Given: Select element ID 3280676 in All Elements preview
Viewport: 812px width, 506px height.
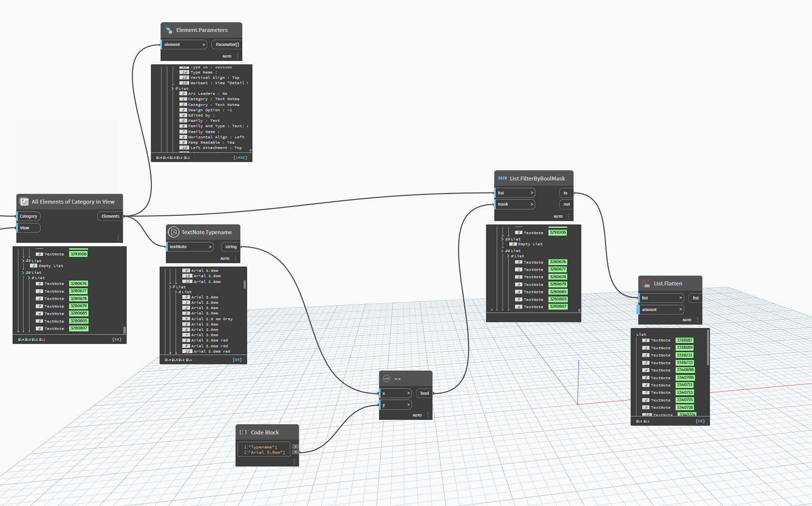Looking at the screenshot, I should [78, 283].
